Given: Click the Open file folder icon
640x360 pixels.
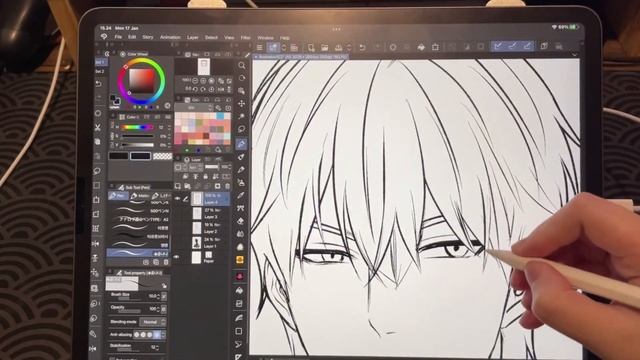Looking at the screenshot, I should tap(324, 47).
